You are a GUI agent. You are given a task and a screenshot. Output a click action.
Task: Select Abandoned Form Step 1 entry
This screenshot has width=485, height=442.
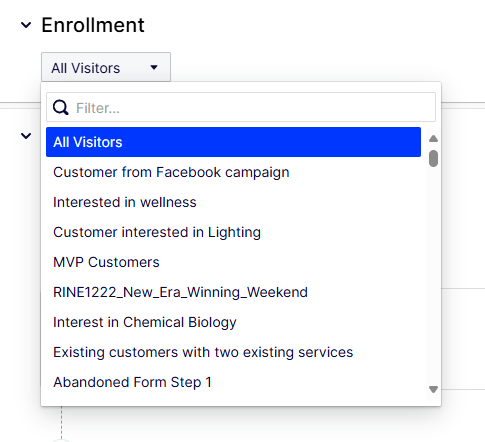tap(233, 382)
